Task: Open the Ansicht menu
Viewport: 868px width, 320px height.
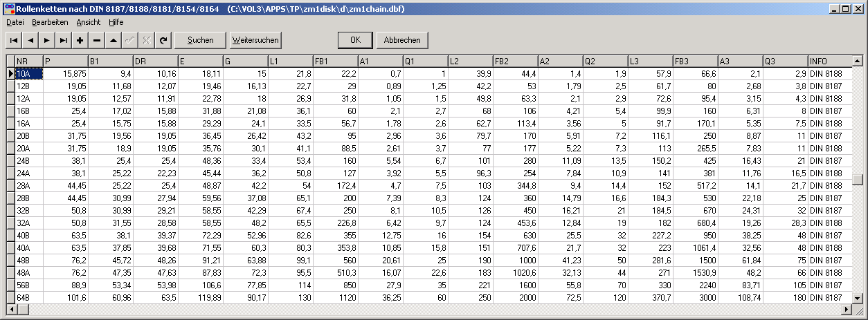Action: 88,22
